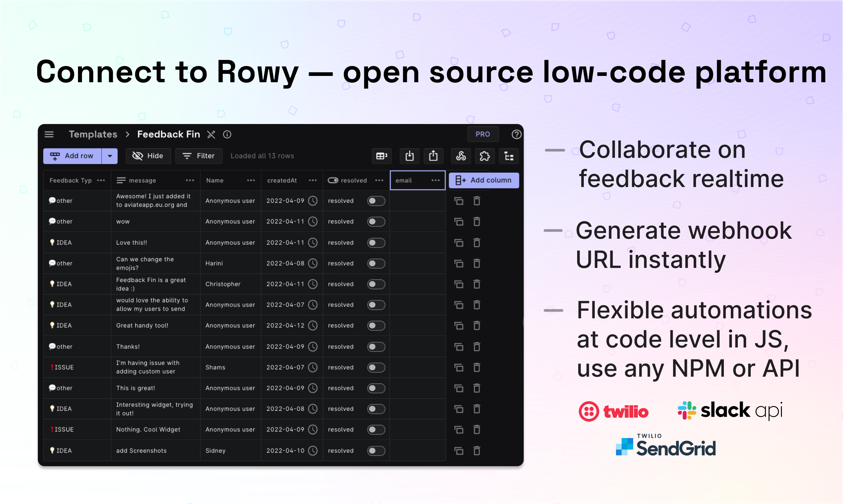Open the email column options menu
Image resolution: width=843 pixels, height=504 pixels.
click(435, 180)
